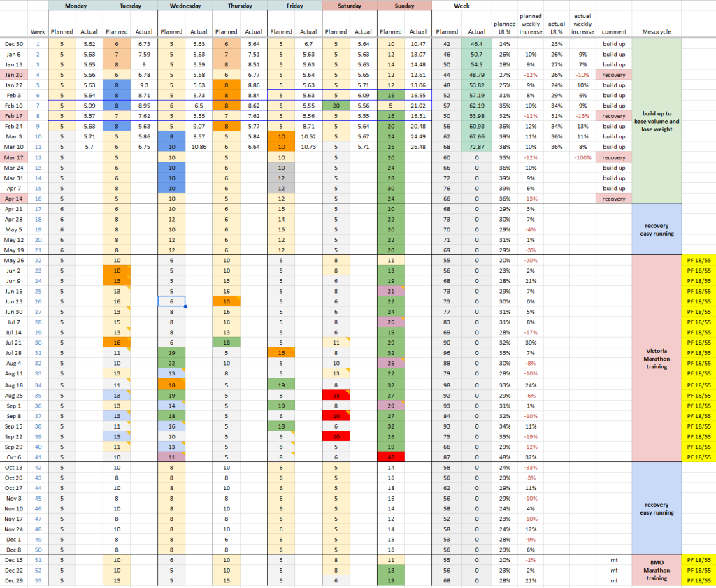This screenshot has height=588, width=716.
Task: Select the Jan 20 date cell
Action: (14, 73)
